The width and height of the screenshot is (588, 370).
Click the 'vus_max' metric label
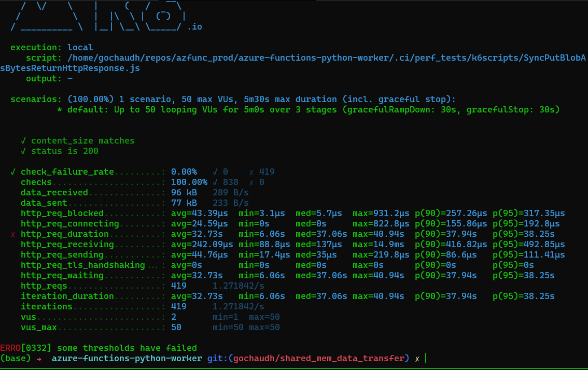(x=38, y=328)
